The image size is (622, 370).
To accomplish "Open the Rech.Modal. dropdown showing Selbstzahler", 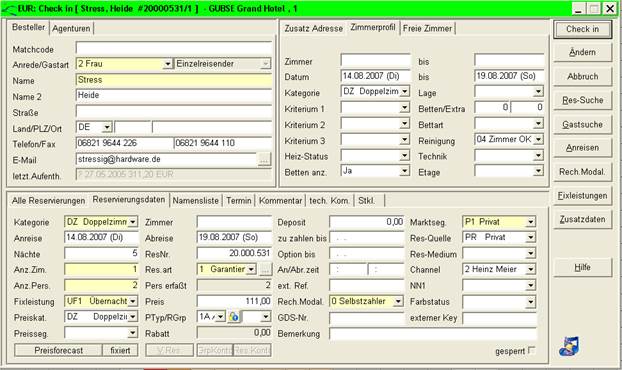I will 398,302.
